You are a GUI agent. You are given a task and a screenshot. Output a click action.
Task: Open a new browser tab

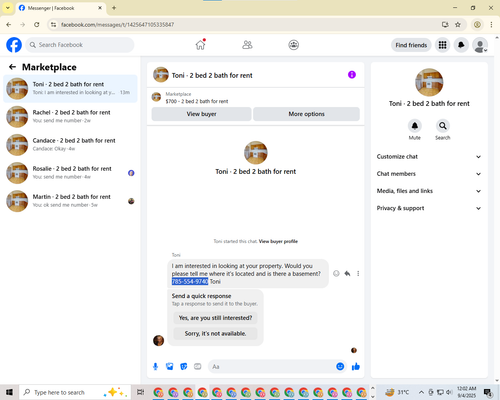(x=114, y=8)
